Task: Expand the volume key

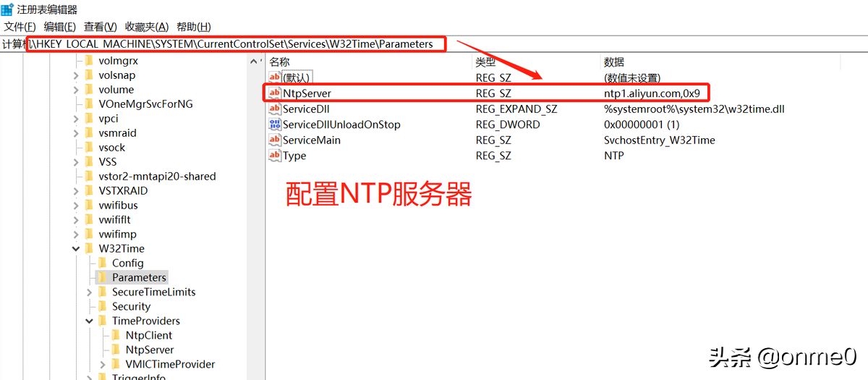Action: (76, 90)
